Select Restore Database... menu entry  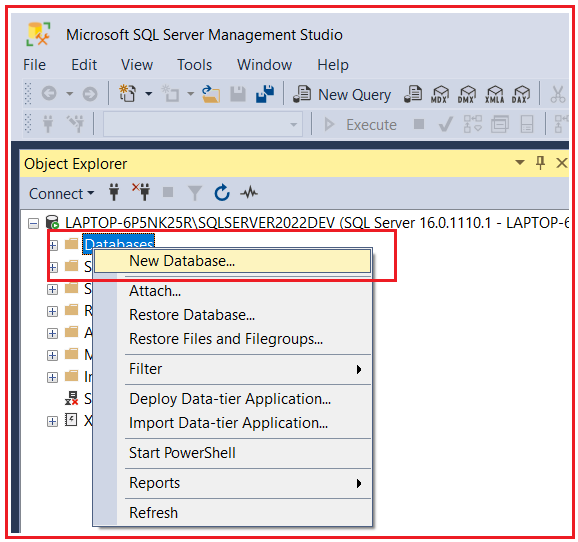click(x=233, y=315)
